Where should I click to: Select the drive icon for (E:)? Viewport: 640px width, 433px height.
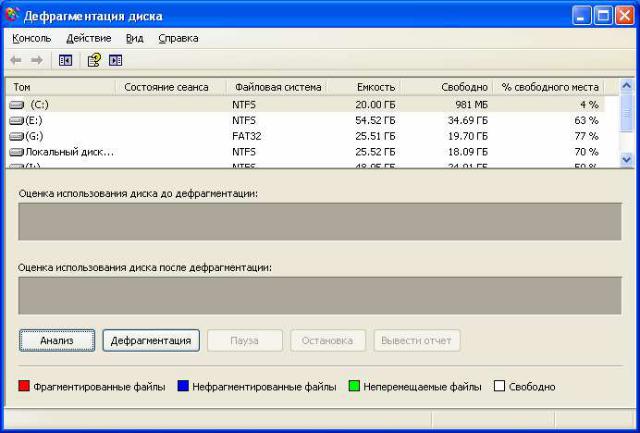tap(17, 121)
